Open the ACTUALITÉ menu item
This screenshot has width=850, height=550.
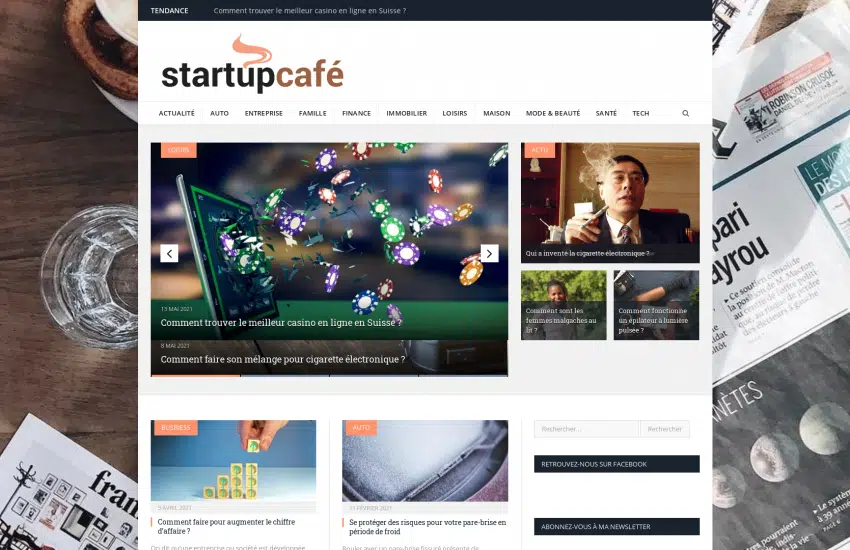[177, 113]
